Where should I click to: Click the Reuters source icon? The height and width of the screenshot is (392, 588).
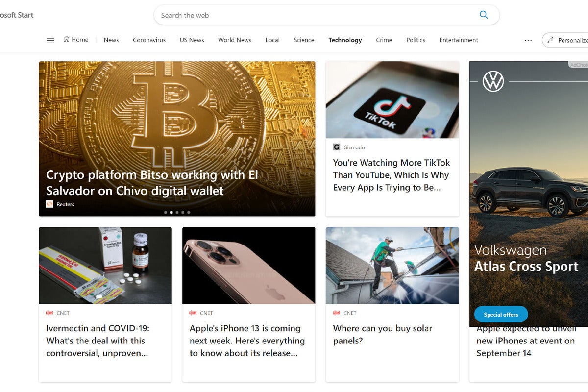49,204
